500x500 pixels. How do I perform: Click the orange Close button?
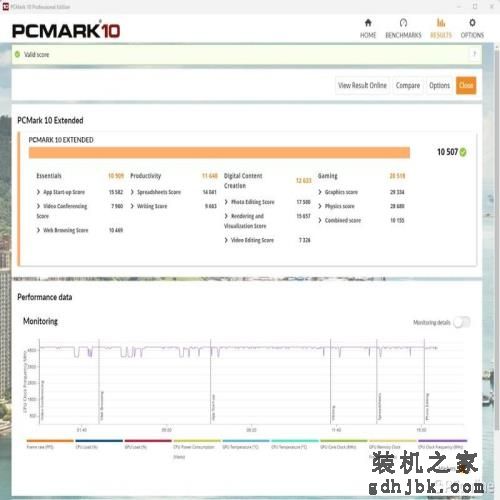pos(466,85)
